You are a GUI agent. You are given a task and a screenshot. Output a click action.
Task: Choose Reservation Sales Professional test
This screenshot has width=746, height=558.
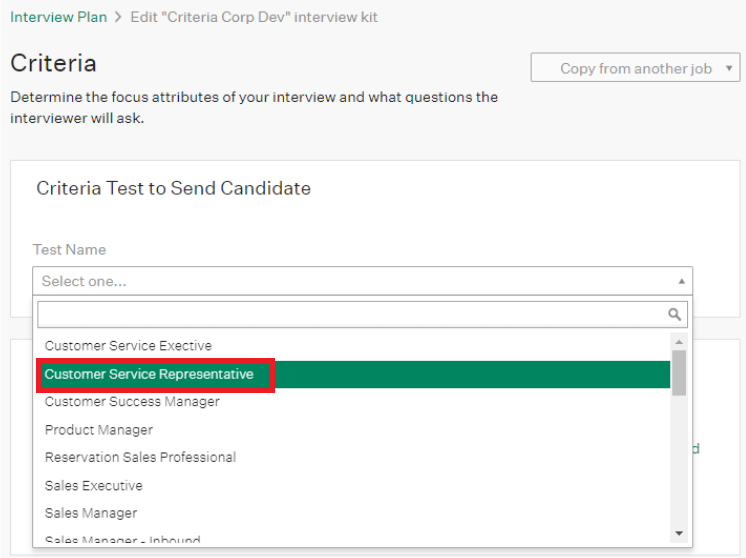tap(140, 458)
